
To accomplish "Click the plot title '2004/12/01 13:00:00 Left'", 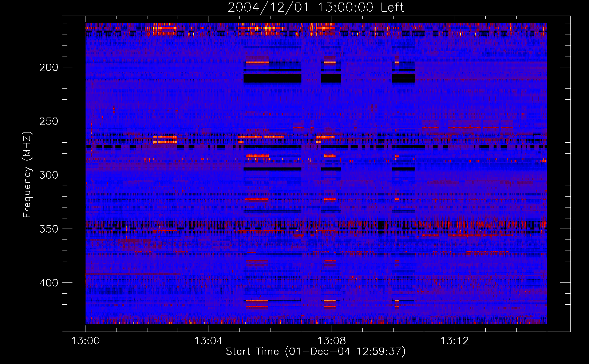I will 316,7.
